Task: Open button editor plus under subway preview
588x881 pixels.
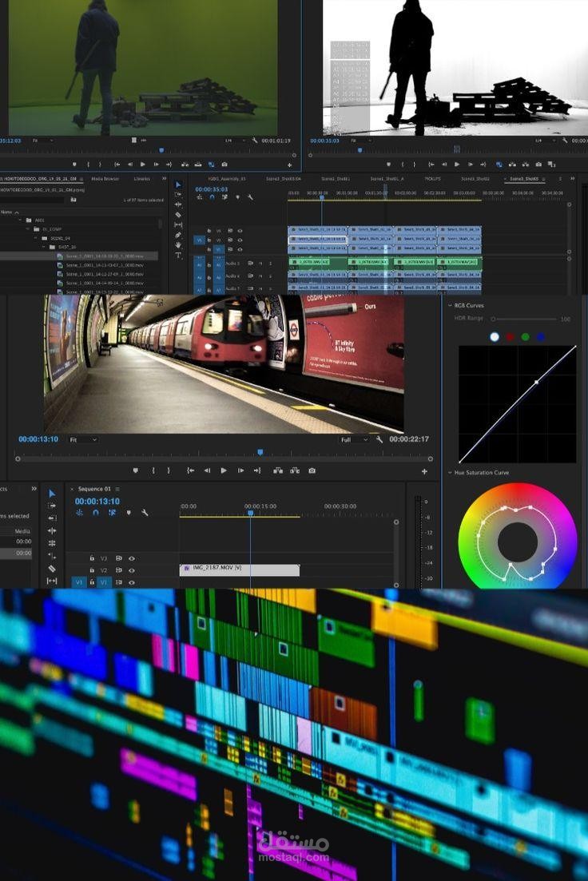Action: click(424, 471)
